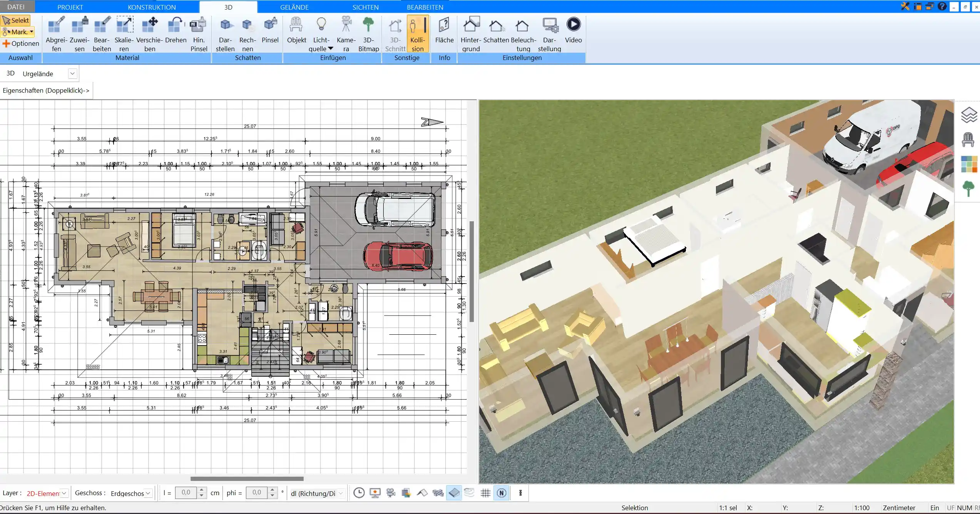Open the Urgelände dropdown
The width and height of the screenshot is (980, 514).
[72, 73]
